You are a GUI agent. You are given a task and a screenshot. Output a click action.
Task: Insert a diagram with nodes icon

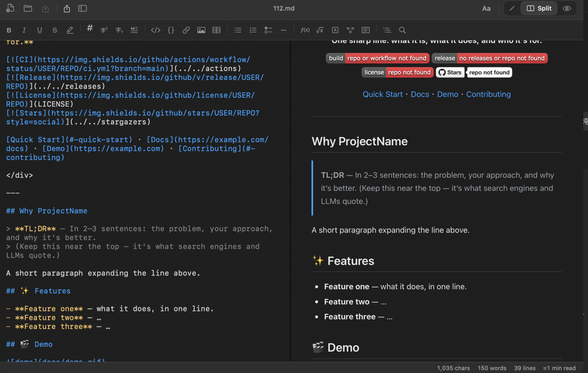pos(351,30)
